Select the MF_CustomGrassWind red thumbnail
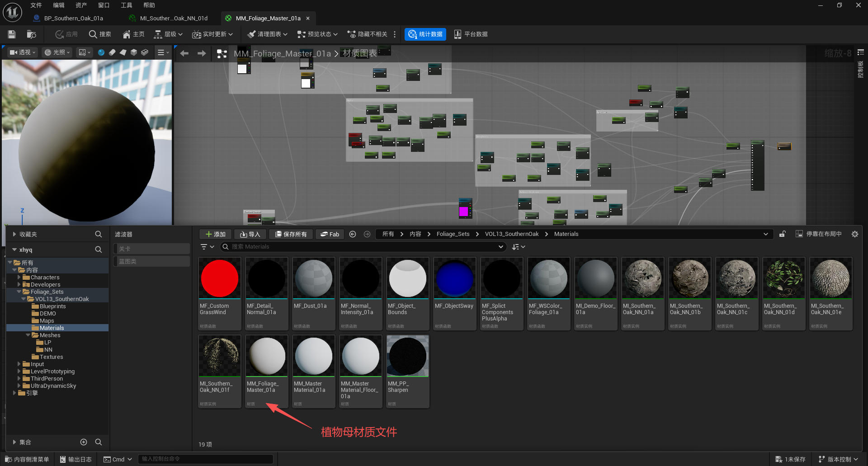Screen dimensions: 868x466 click(x=220, y=278)
